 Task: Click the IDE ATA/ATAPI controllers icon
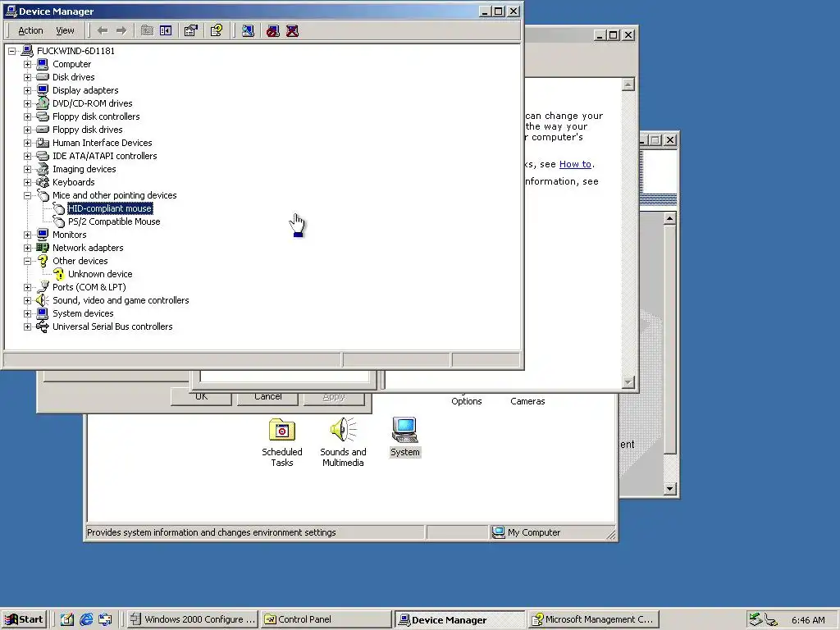tap(43, 156)
